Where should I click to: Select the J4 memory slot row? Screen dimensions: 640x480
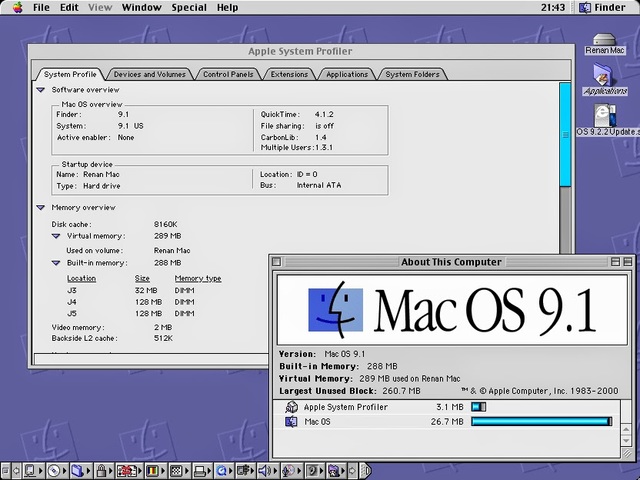pyautogui.click(x=131, y=302)
